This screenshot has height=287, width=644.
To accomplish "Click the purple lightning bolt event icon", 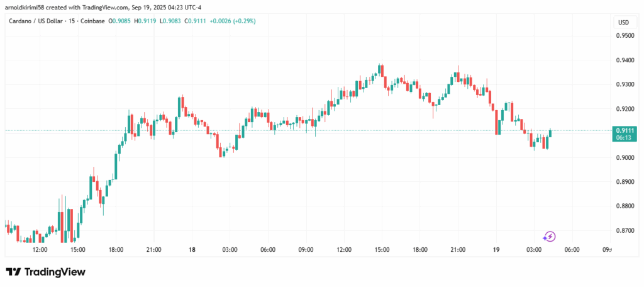I will point(550,237).
